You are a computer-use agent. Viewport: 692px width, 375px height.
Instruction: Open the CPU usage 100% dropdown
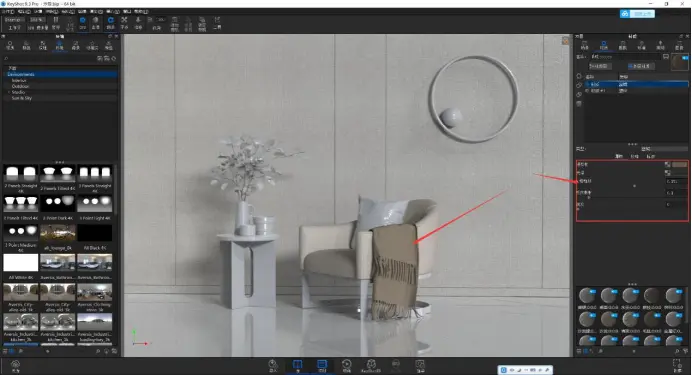37,20
